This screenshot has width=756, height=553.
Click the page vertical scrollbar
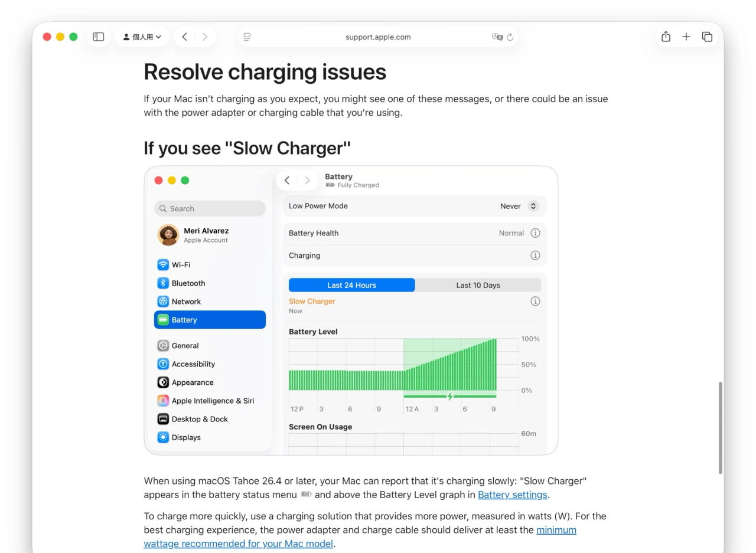tap(720, 427)
